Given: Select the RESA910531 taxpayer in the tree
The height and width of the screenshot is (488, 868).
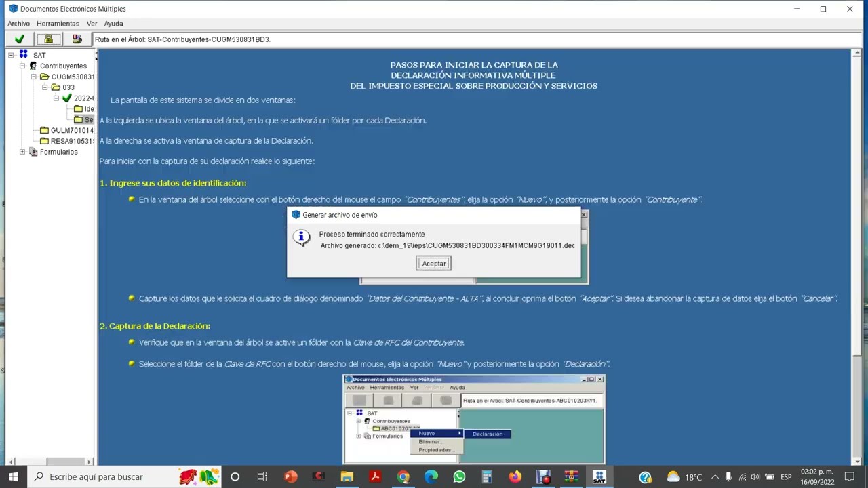Looking at the screenshot, I should [73, 141].
